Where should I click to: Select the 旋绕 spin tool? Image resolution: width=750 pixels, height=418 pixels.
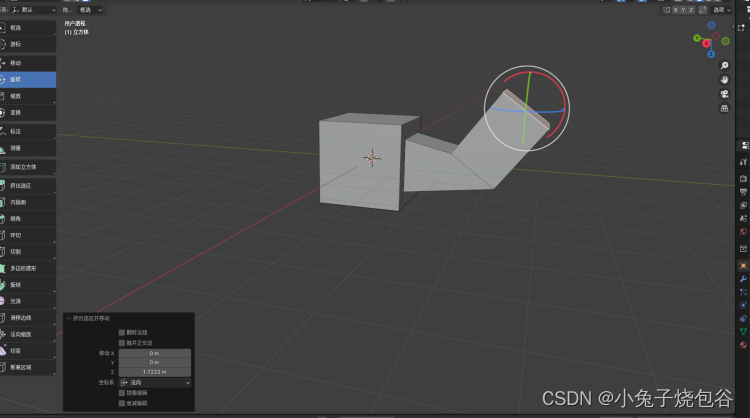28,285
